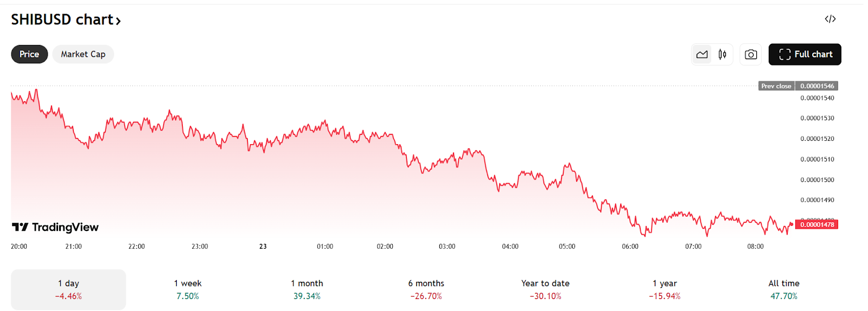Select the 1 day range
868x311 pixels.
[x=68, y=289]
